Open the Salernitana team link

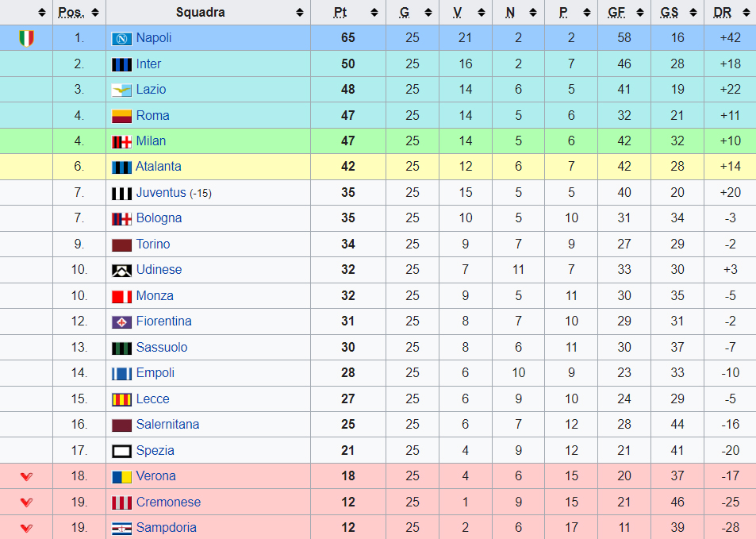(167, 425)
